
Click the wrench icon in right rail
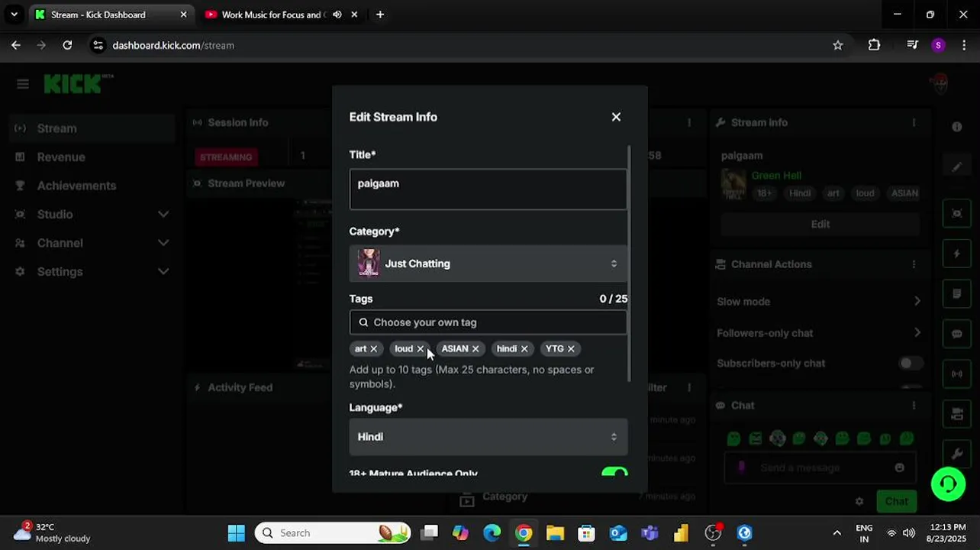pos(957,454)
